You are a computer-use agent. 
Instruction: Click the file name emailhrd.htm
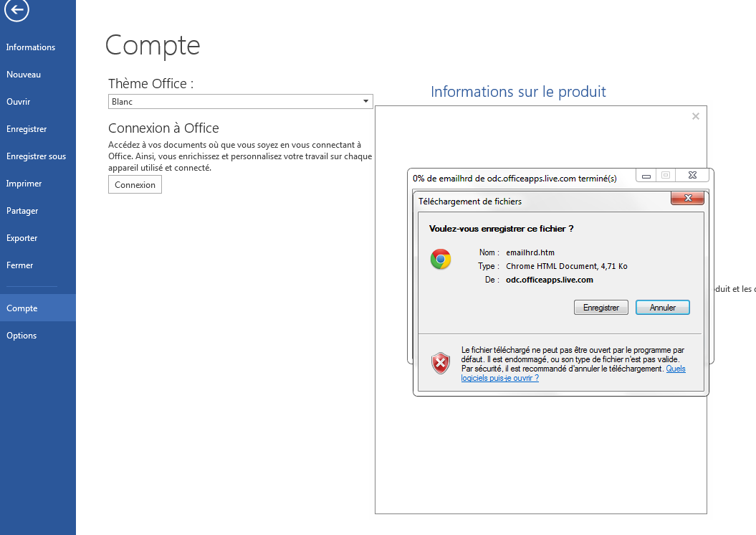click(530, 252)
